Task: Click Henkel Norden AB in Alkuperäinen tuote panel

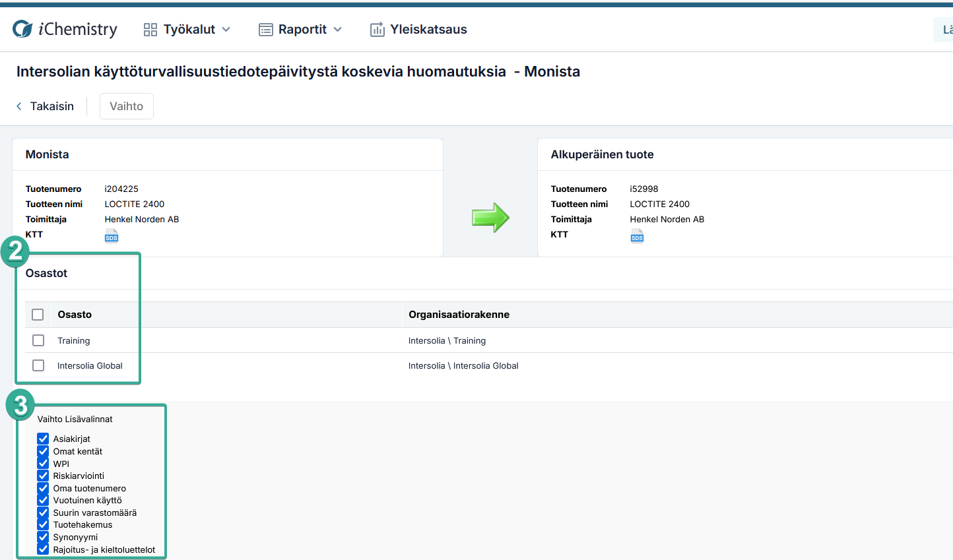Action: [667, 219]
